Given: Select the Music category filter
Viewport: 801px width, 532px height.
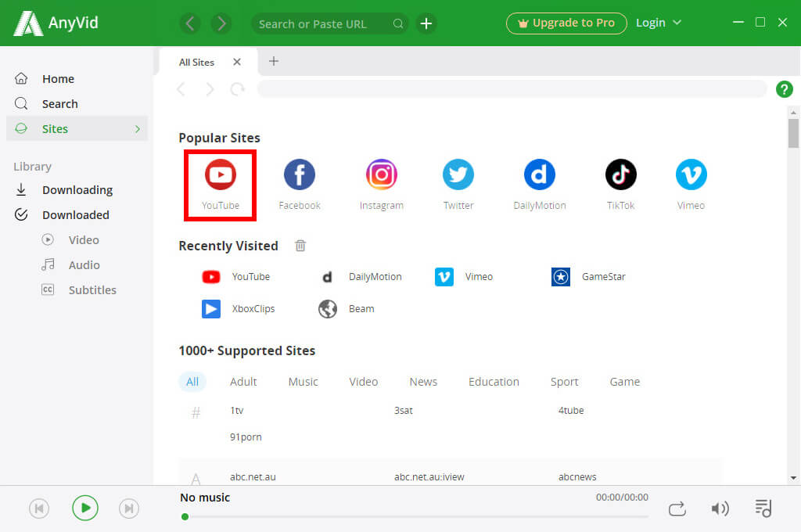Looking at the screenshot, I should pos(303,382).
